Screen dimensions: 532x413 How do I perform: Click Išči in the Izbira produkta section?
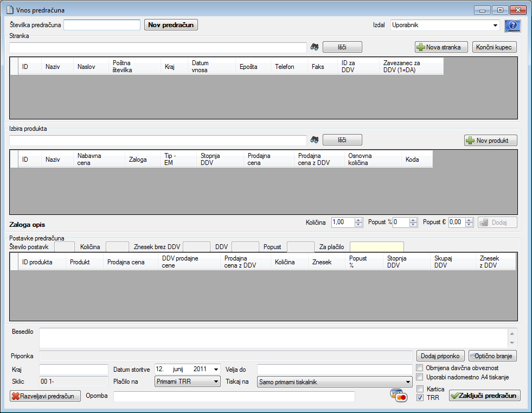pos(342,139)
